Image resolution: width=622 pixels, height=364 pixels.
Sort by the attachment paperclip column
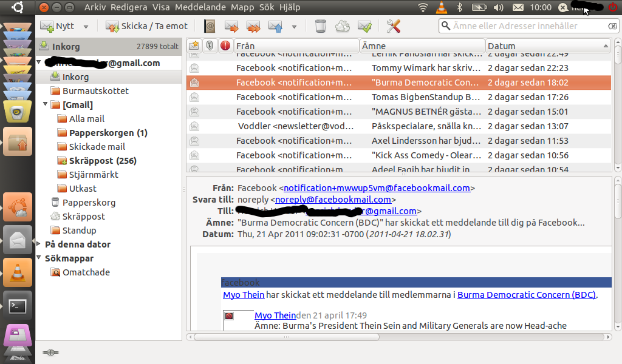coord(210,46)
